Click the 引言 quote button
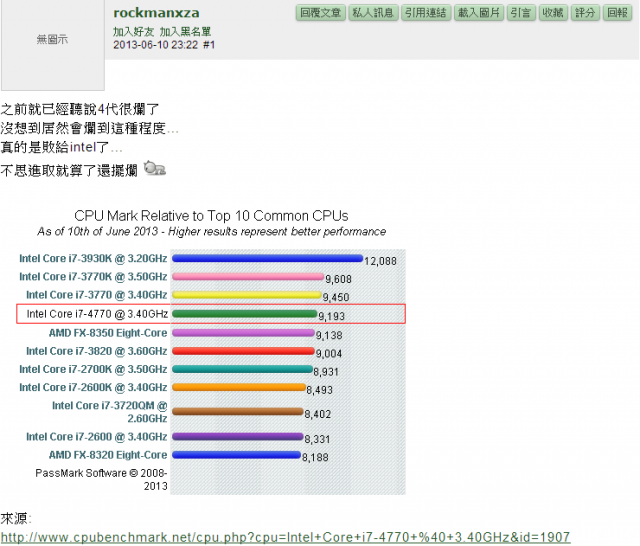 click(521, 13)
